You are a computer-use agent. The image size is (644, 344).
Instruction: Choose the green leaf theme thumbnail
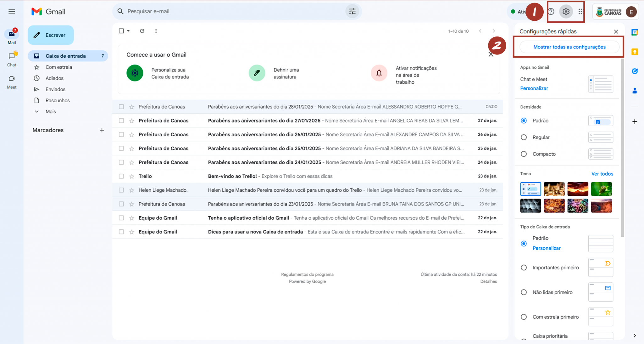(601, 189)
